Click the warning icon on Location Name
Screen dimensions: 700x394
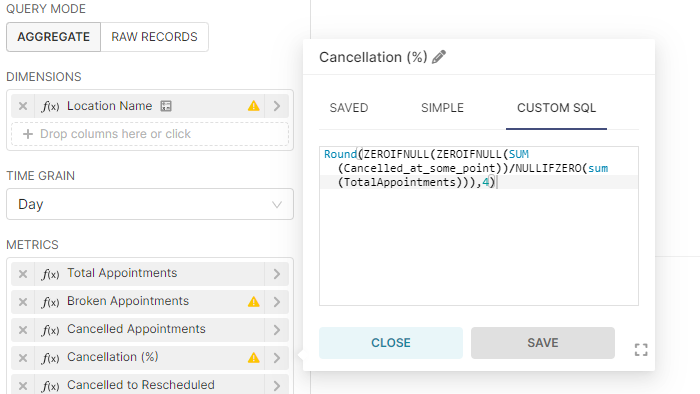click(x=254, y=106)
